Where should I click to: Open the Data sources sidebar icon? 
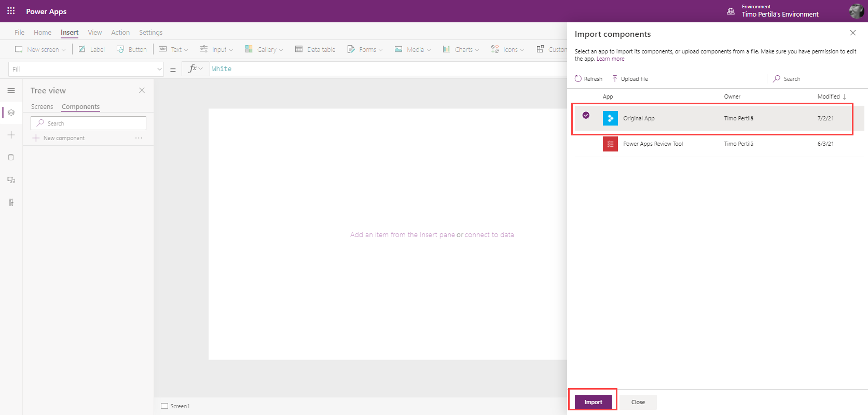(11, 157)
